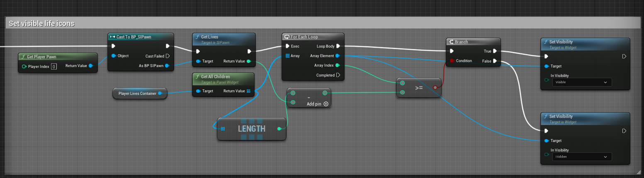
Task: Click the Player Index value field
Action: [x=54, y=66]
